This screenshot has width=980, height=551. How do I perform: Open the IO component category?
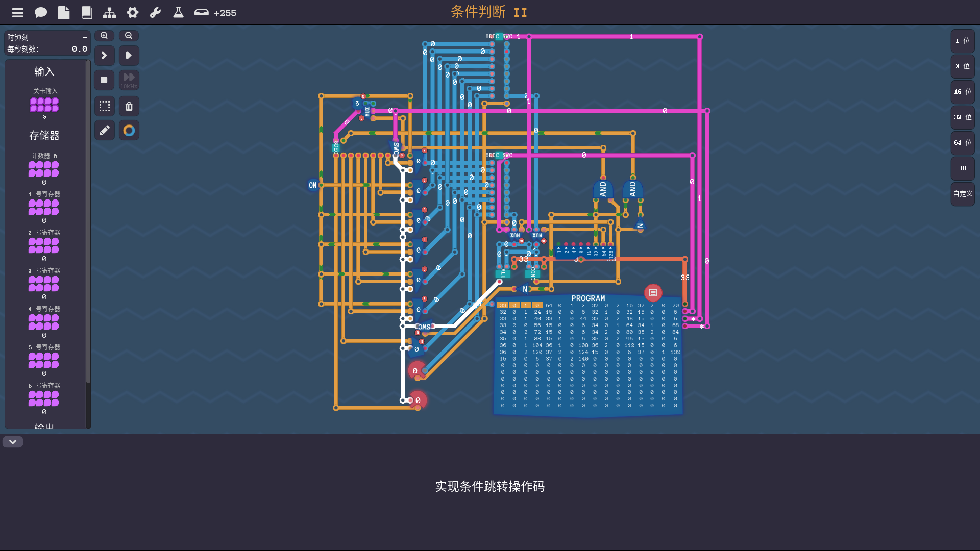pos(963,168)
